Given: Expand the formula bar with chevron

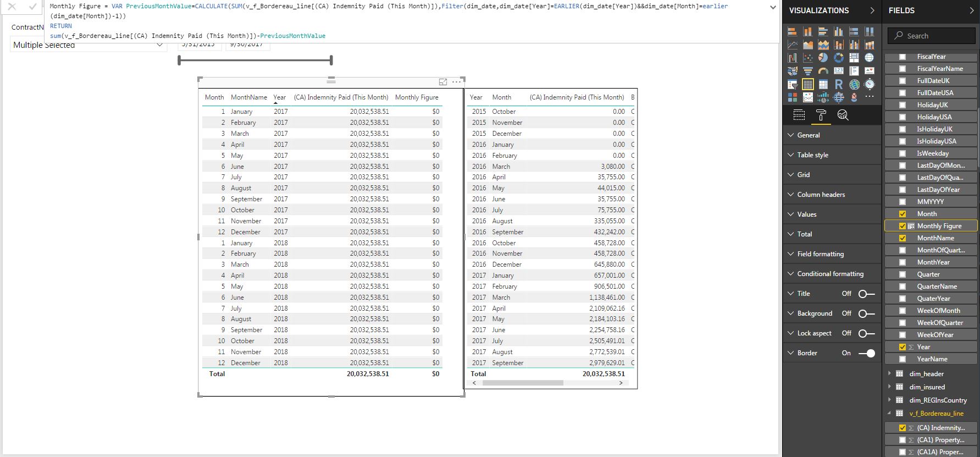Looking at the screenshot, I should [x=773, y=8].
